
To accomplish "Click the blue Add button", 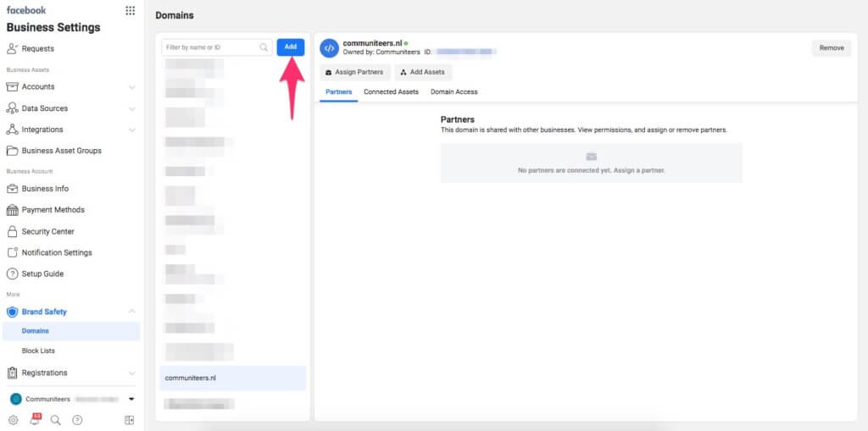I will click(290, 47).
